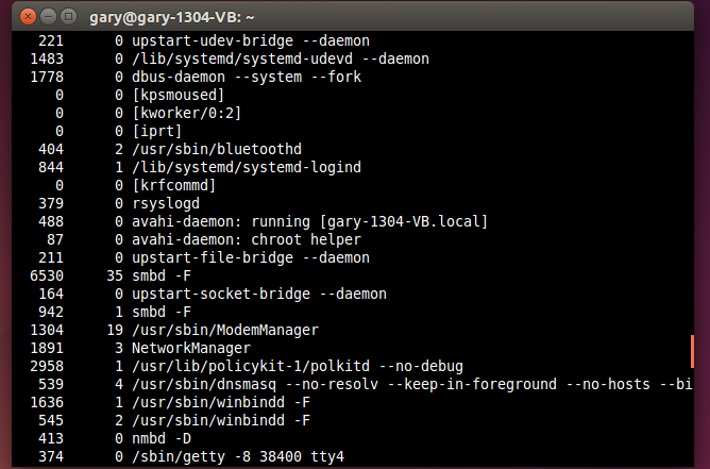Click the avahi-daemon: chroot helper line

(x=246, y=239)
